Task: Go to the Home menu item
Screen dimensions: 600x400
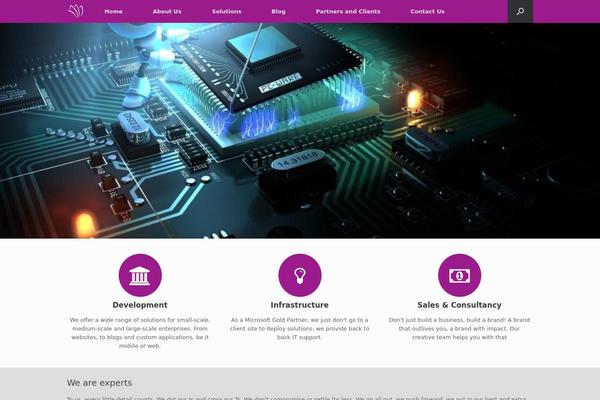Action: [x=114, y=11]
